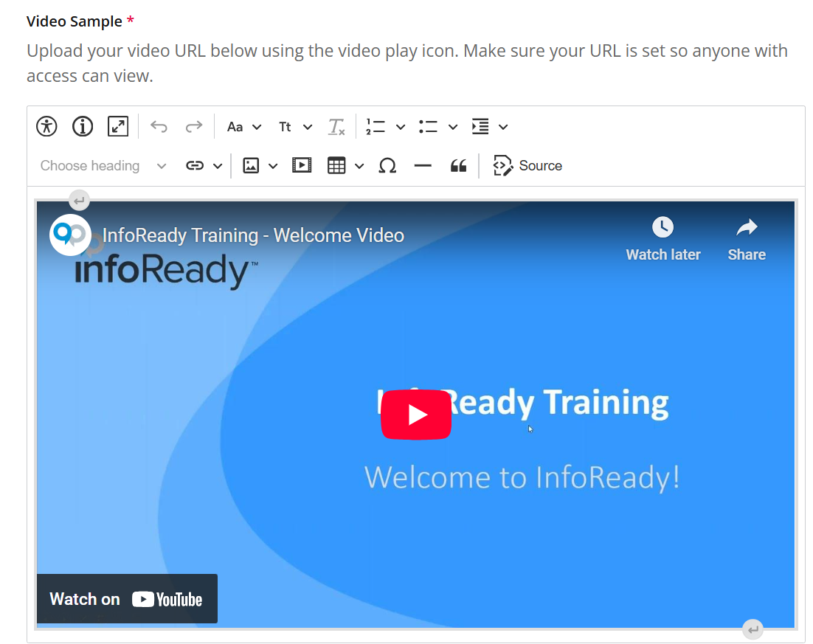Open the Tt text case menu
Screen dimensions: 813x644
tap(295, 127)
